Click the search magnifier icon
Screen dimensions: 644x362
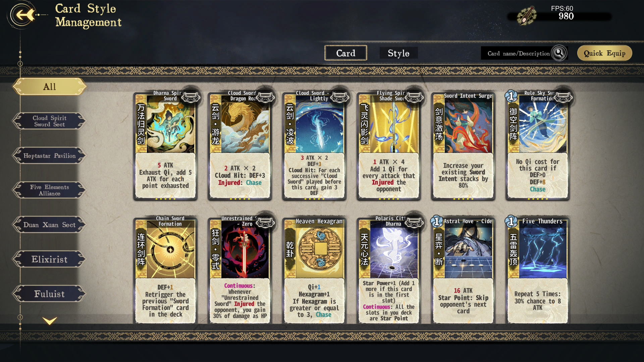pyautogui.click(x=559, y=53)
